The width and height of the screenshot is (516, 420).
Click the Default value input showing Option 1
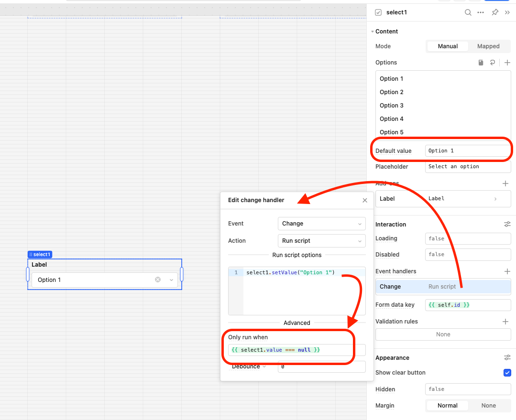click(x=468, y=151)
